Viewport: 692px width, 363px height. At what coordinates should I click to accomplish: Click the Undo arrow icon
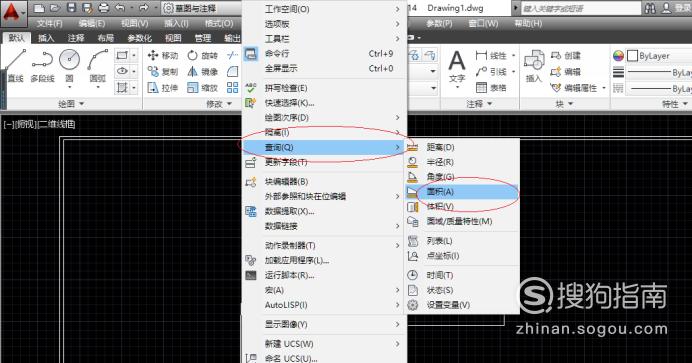pos(120,8)
